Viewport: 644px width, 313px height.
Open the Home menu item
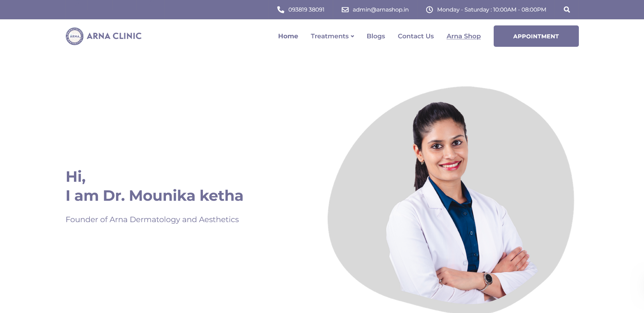(288, 36)
